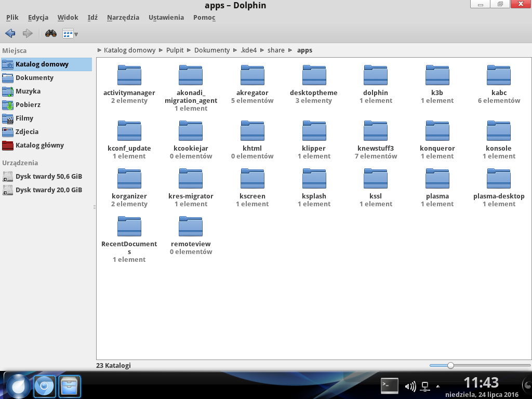Open Dysk twardy 50,6 GiB device

click(48, 176)
